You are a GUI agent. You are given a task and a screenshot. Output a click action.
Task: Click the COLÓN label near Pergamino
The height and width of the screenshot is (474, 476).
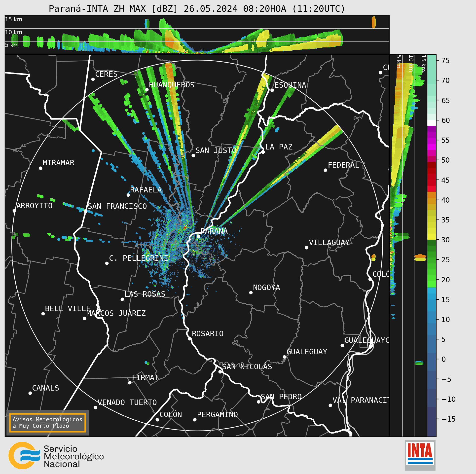(171, 415)
